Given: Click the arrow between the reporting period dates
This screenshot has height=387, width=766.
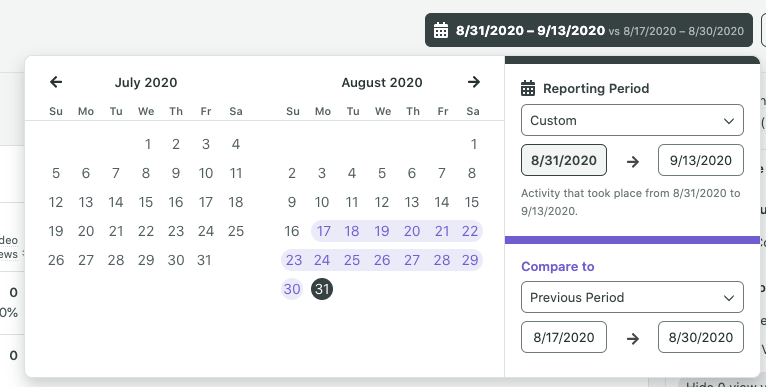Looking at the screenshot, I should point(633,161).
